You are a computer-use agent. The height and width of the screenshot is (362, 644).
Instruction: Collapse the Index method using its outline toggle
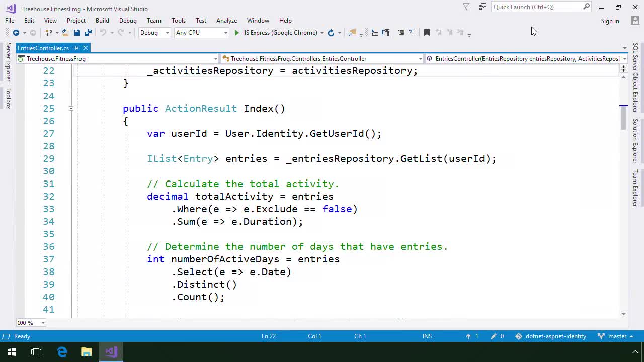click(x=71, y=108)
